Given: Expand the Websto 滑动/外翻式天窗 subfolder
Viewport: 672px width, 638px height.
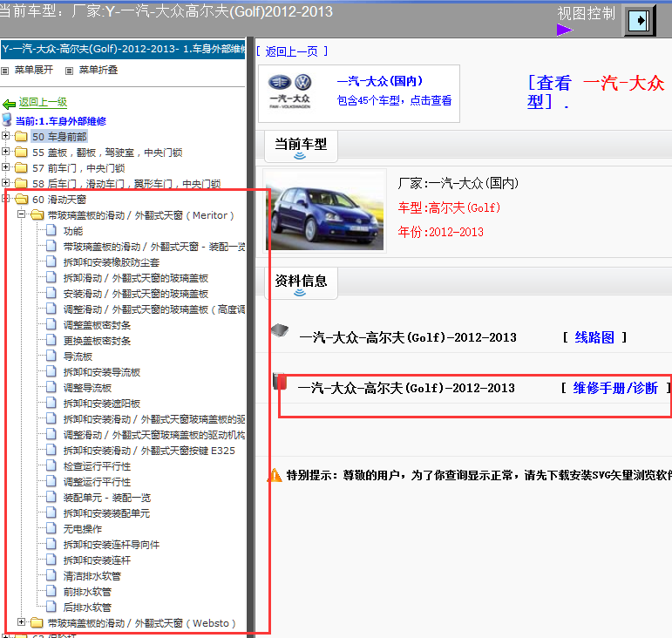Looking at the screenshot, I should (21, 621).
